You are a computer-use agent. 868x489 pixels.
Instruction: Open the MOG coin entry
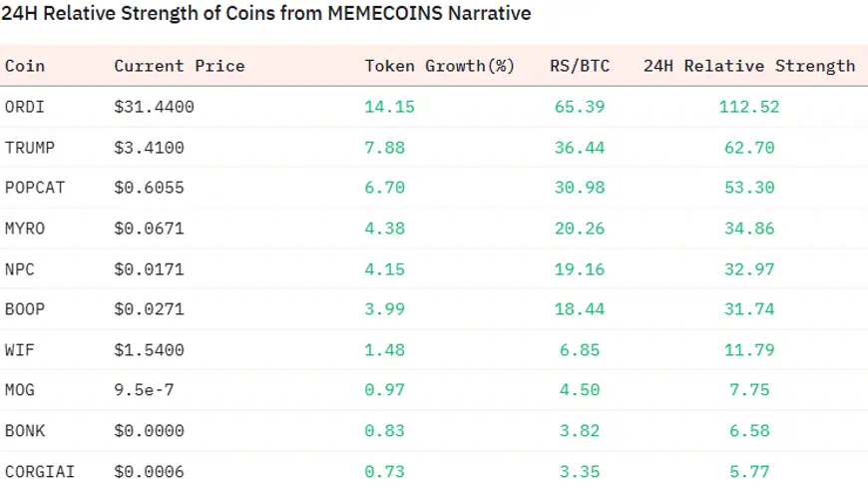click(x=20, y=390)
